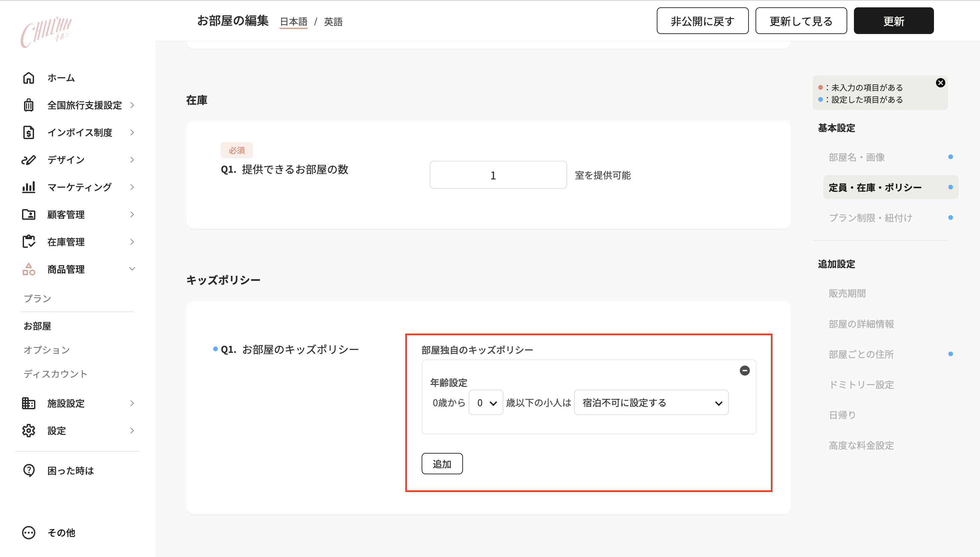Click the 顧客管理 customer card icon
The height and width of the screenshot is (557, 980).
tap(29, 214)
